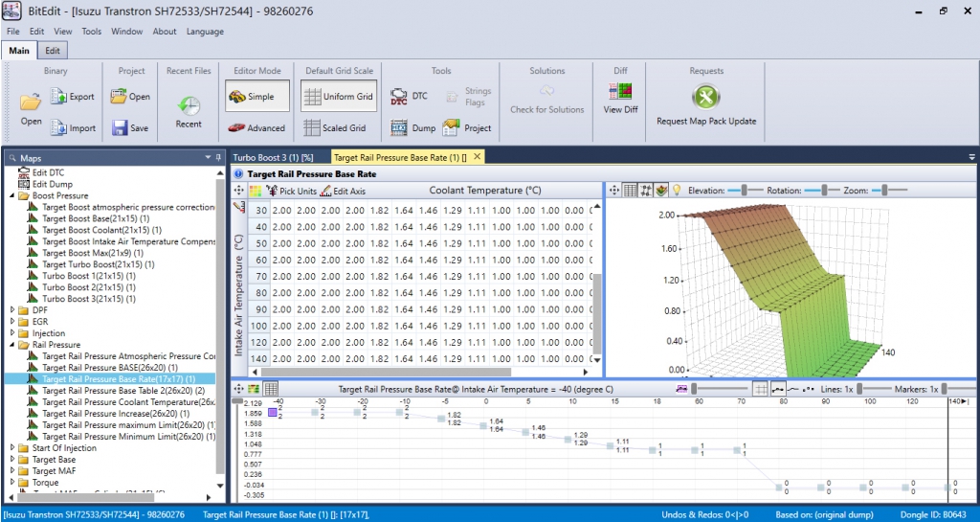
Task: Switch to the Turbo Boost 3 document tab
Action: 273,157
